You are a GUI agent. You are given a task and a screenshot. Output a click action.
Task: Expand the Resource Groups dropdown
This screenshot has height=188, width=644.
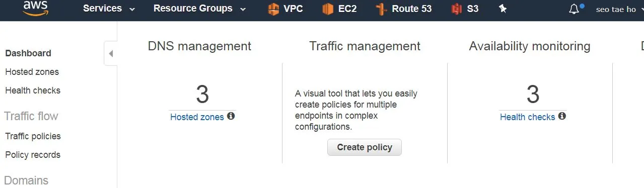[x=200, y=9]
